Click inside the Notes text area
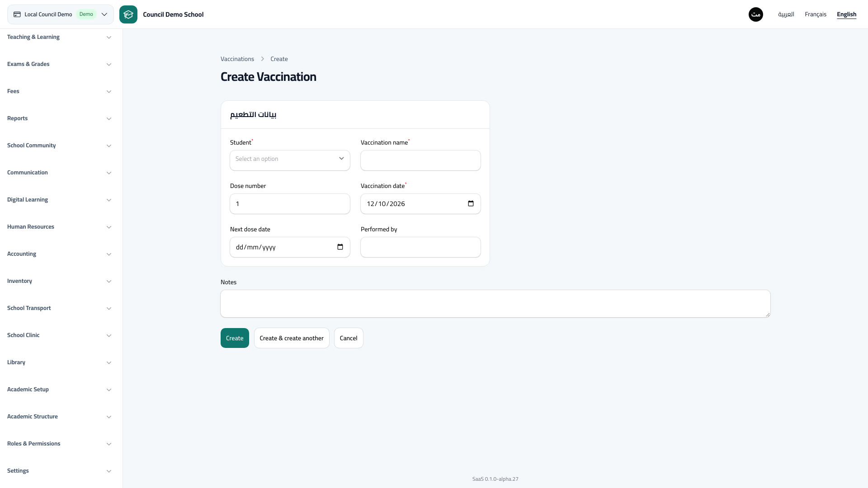This screenshot has width=868, height=488. 495,304
